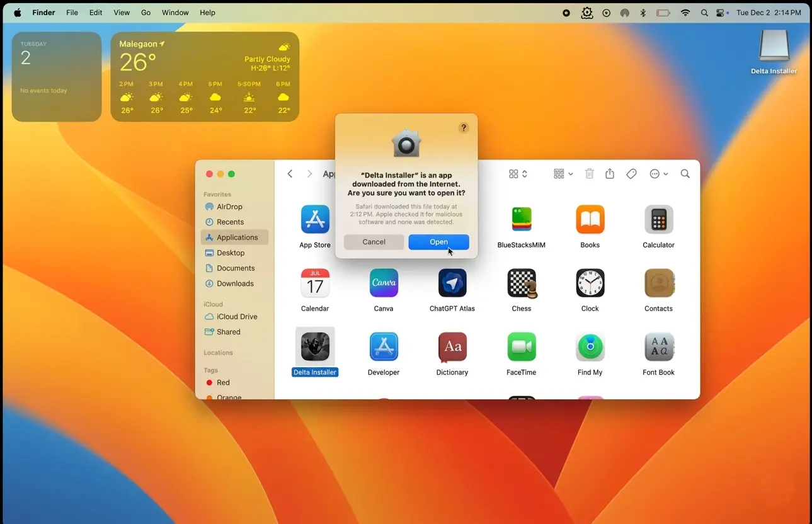
Task: Click the battery icon in menu bar
Action: point(663,13)
